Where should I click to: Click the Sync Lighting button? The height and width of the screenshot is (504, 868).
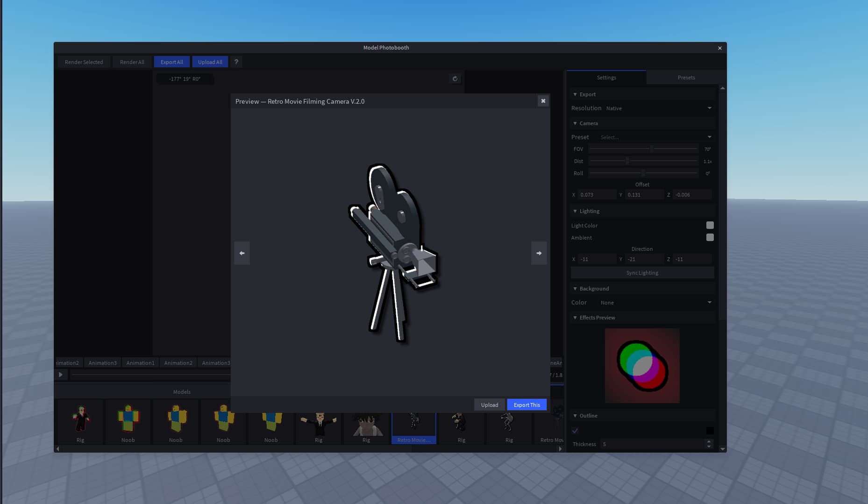[x=642, y=273]
